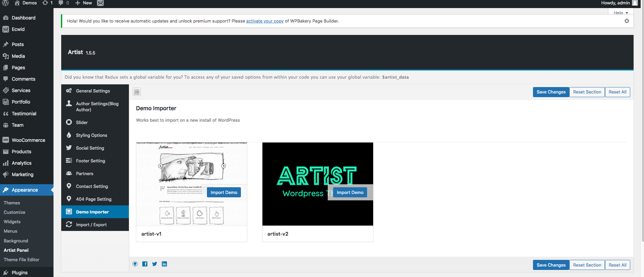Switch to Contact Setting tab
This screenshot has height=277, width=644.
tap(95, 186)
